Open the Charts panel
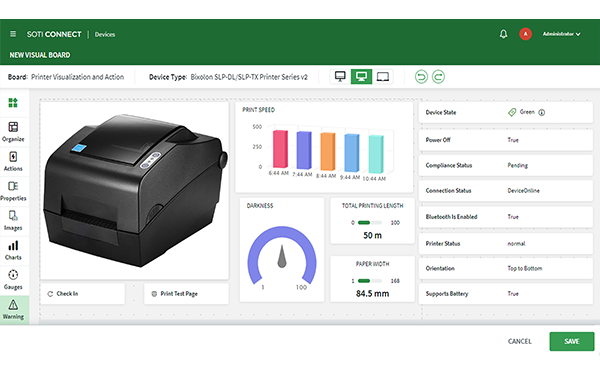The image size is (600, 375). click(x=13, y=250)
